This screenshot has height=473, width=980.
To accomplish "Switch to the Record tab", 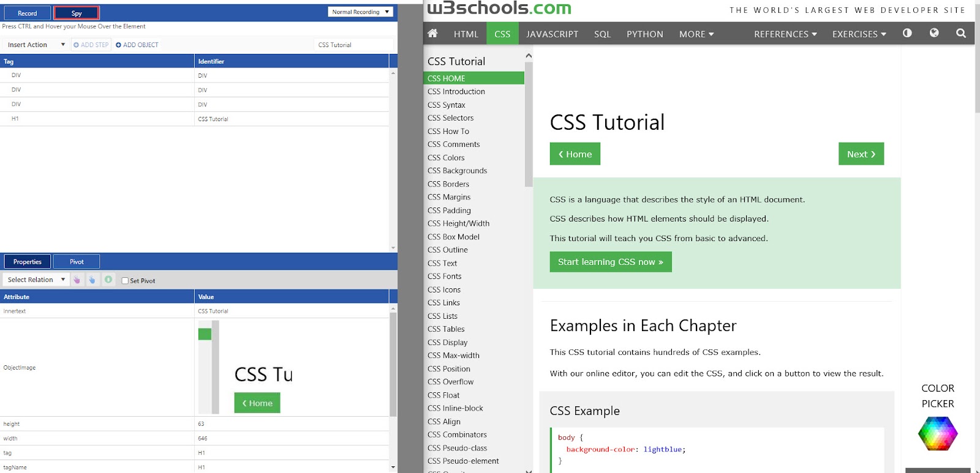I will tap(27, 13).
